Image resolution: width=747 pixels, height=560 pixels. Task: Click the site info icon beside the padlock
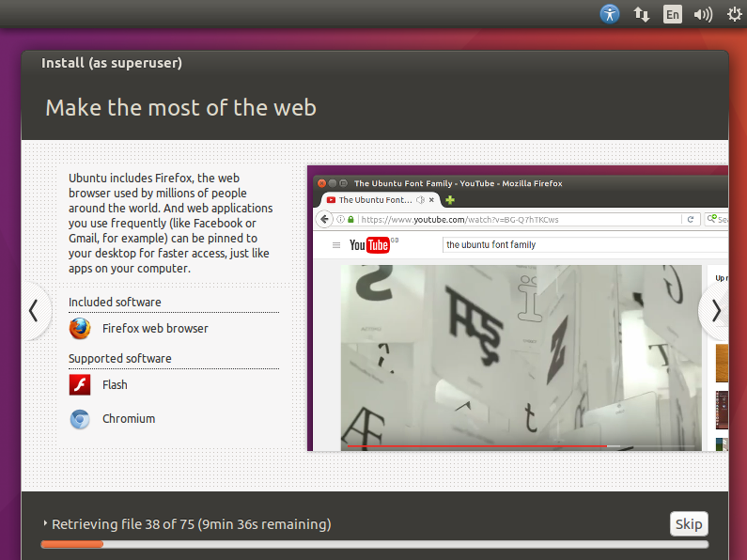tap(341, 220)
